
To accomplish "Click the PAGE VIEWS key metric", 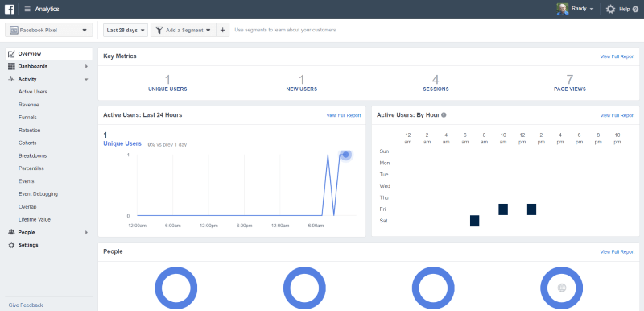I will (x=569, y=82).
